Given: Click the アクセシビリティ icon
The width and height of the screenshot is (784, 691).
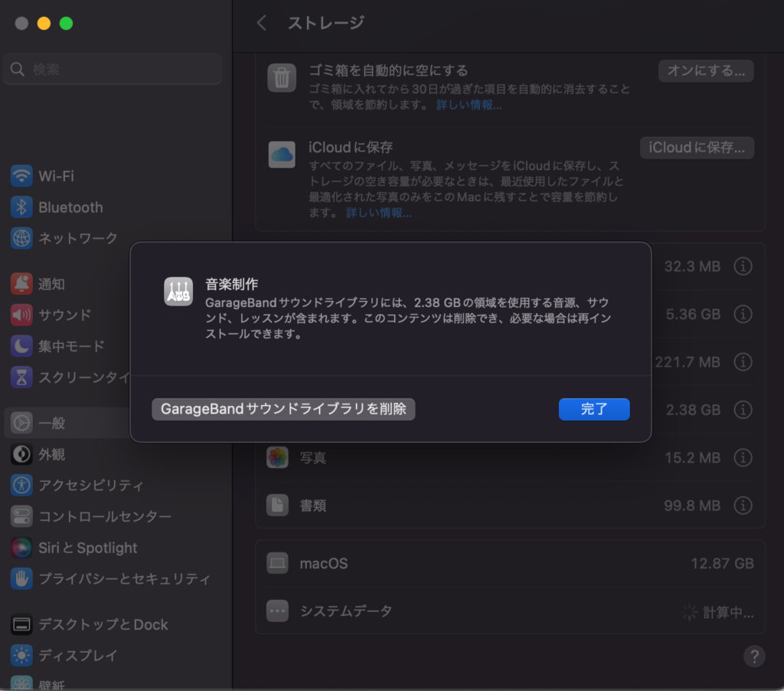Looking at the screenshot, I should coord(21,486).
